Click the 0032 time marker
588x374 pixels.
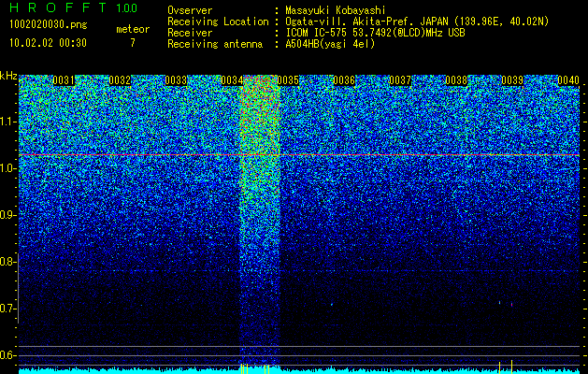[120, 80]
